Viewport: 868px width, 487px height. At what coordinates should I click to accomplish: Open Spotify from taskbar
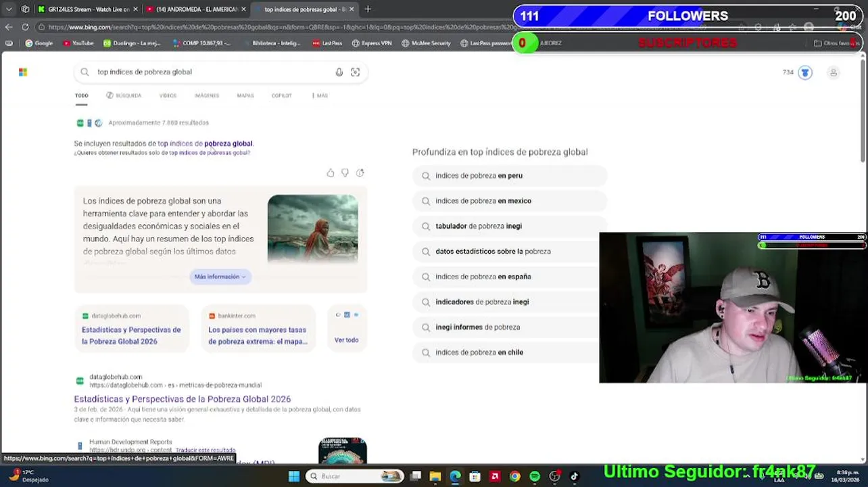[535, 476]
